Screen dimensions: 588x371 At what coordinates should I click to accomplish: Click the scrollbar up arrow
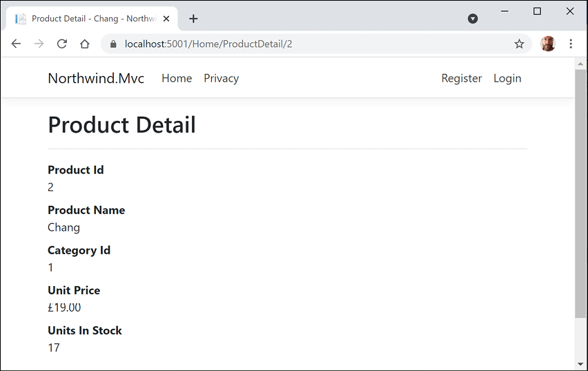point(580,64)
